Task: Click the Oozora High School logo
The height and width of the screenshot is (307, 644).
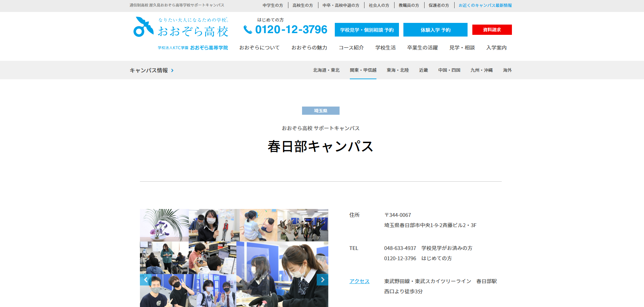Action: coord(181,27)
